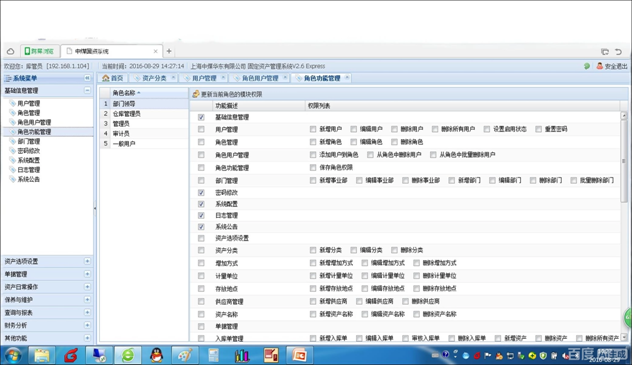
Task: Check the 删除角色 permission checkbox
Action: click(394, 142)
